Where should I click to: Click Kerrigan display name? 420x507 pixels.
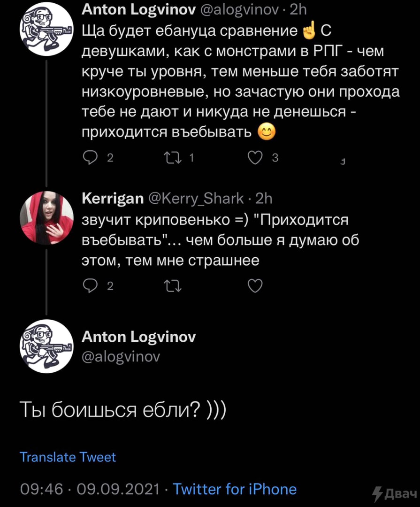click(x=113, y=199)
